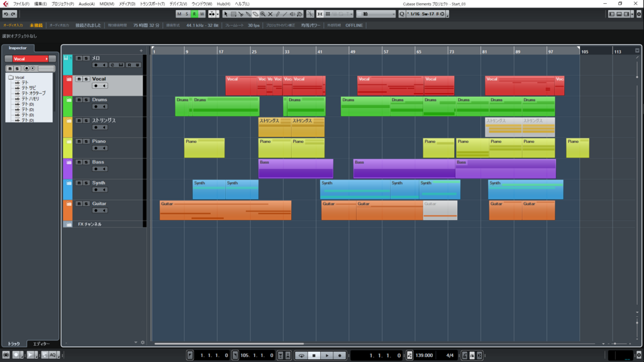Click the Vocal folder icon in track list
Screen dimensions: 644x362
(69, 79)
